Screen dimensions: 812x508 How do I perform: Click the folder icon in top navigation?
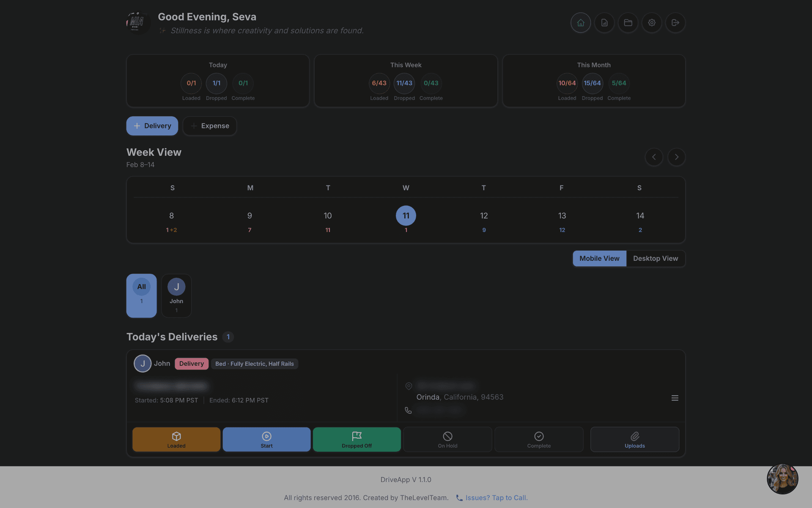(x=628, y=23)
